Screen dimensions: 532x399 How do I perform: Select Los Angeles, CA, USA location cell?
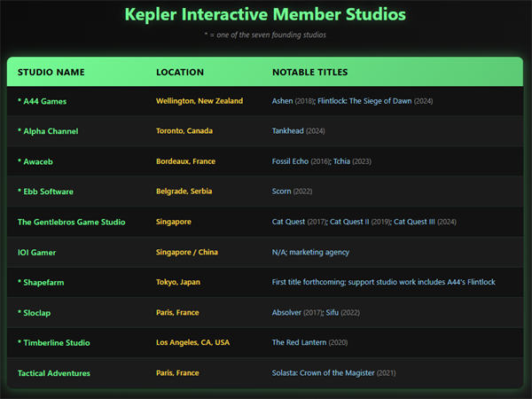(192, 342)
